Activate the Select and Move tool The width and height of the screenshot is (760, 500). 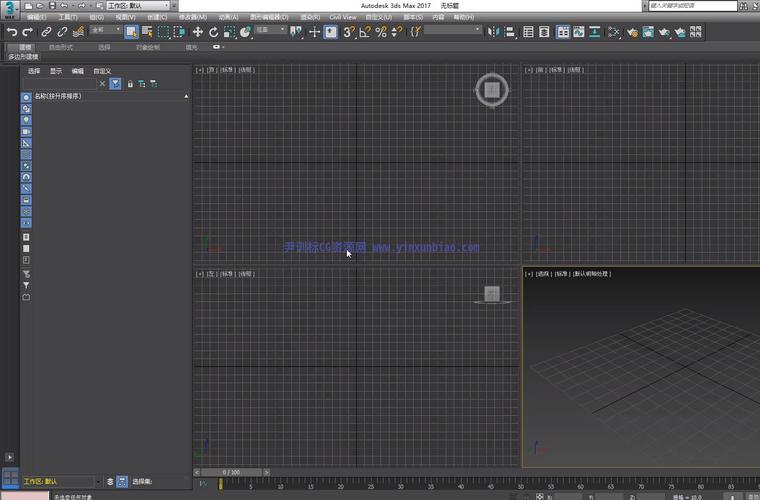point(197,32)
